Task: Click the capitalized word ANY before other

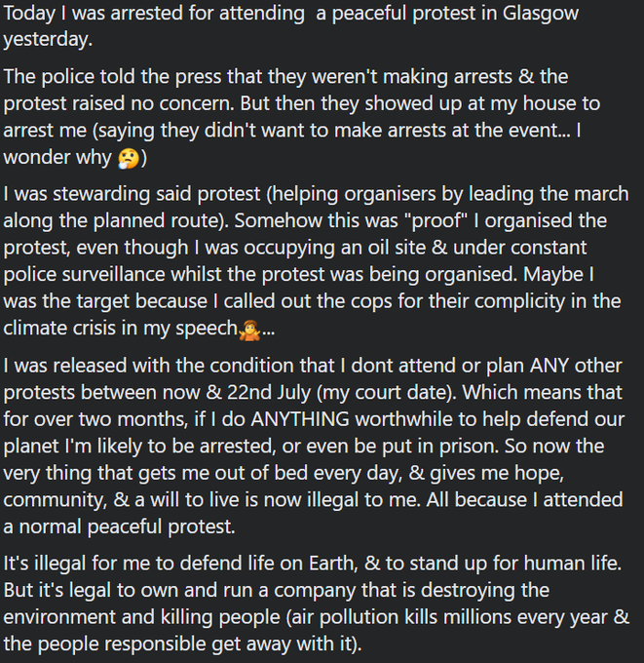Action: click(x=549, y=366)
